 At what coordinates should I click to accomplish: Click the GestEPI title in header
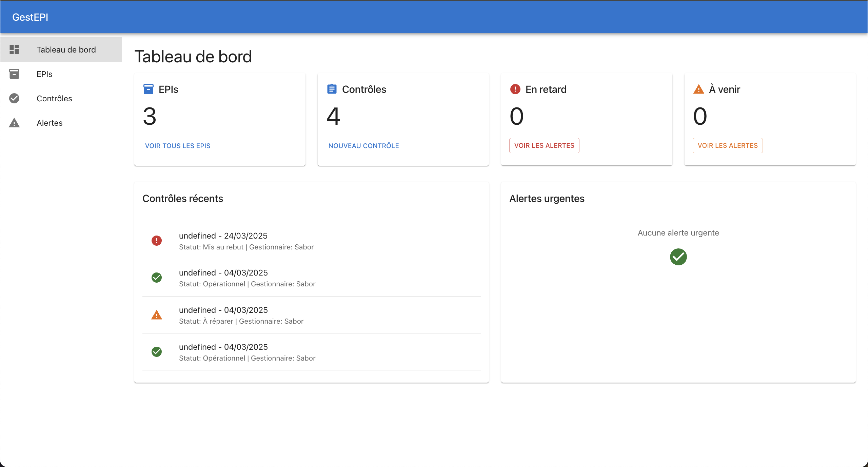[x=30, y=17]
